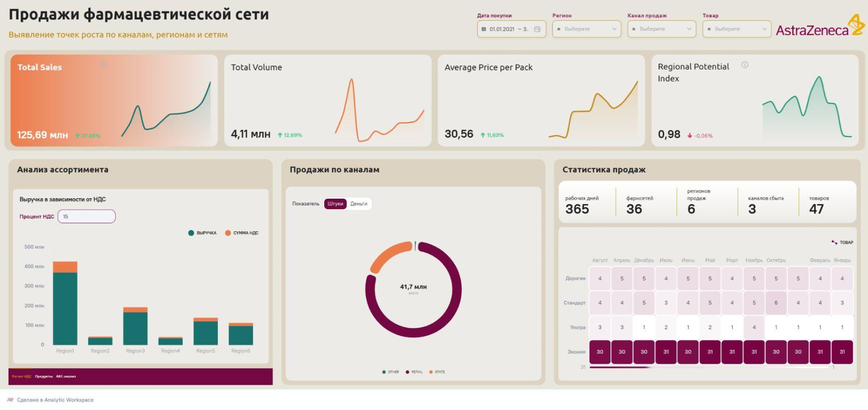Click the ТОВАР legend icon above heatmap
The width and height of the screenshot is (868, 410).
pos(834,242)
